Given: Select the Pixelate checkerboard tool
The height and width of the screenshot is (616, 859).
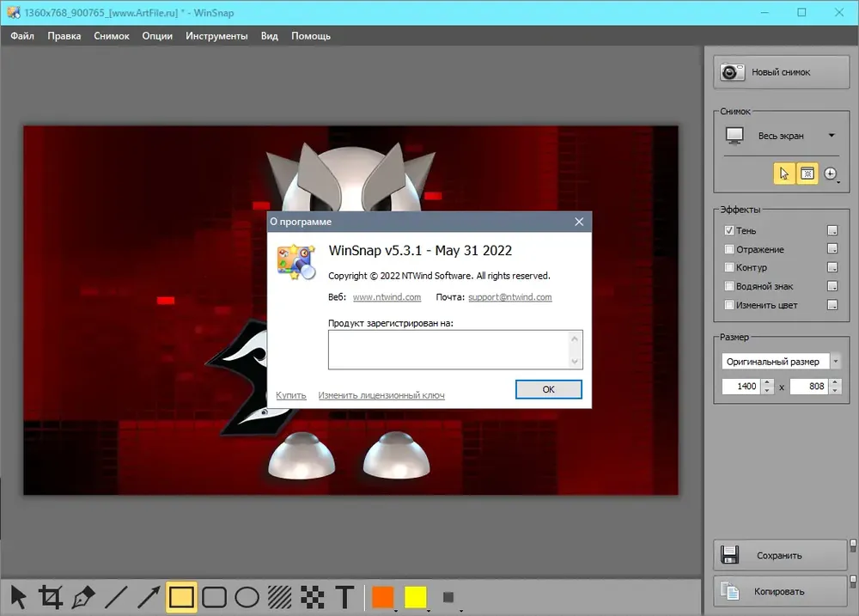Looking at the screenshot, I should pos(313,597).
